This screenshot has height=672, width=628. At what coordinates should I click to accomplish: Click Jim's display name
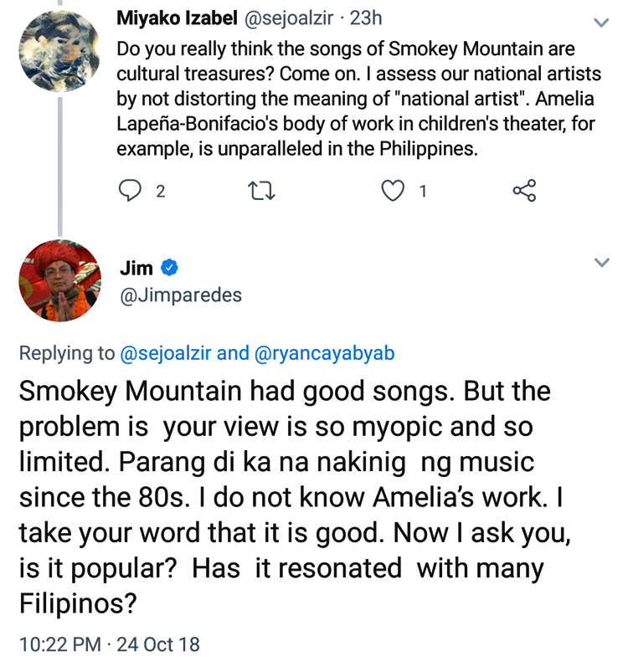[136, 268]
